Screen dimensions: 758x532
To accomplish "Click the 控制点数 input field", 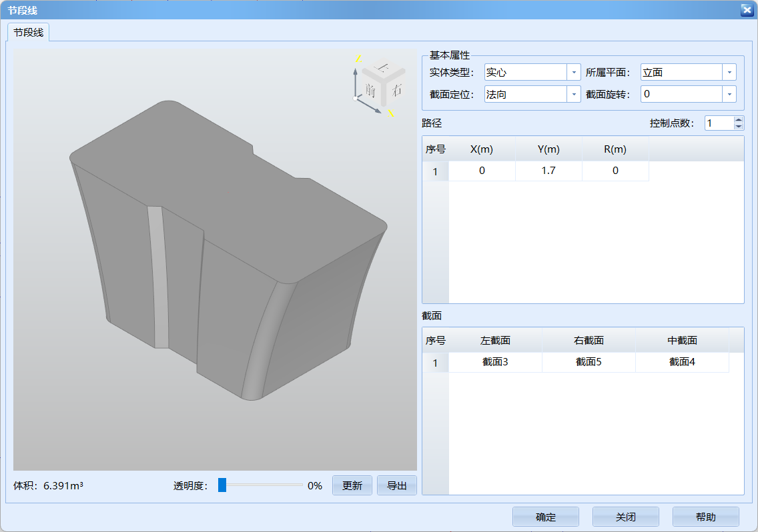I will pos(719,123).
